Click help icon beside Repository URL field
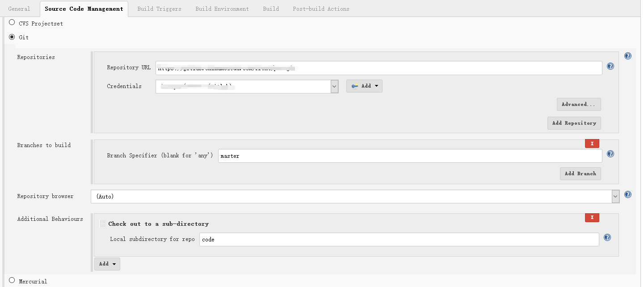 pos(610,67)
